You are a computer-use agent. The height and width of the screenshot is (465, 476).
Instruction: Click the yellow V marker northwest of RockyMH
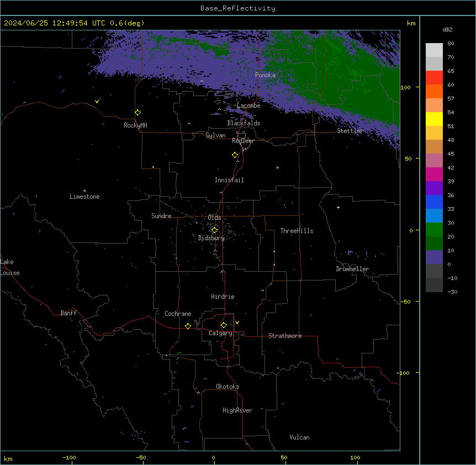[x=97, y=102]
